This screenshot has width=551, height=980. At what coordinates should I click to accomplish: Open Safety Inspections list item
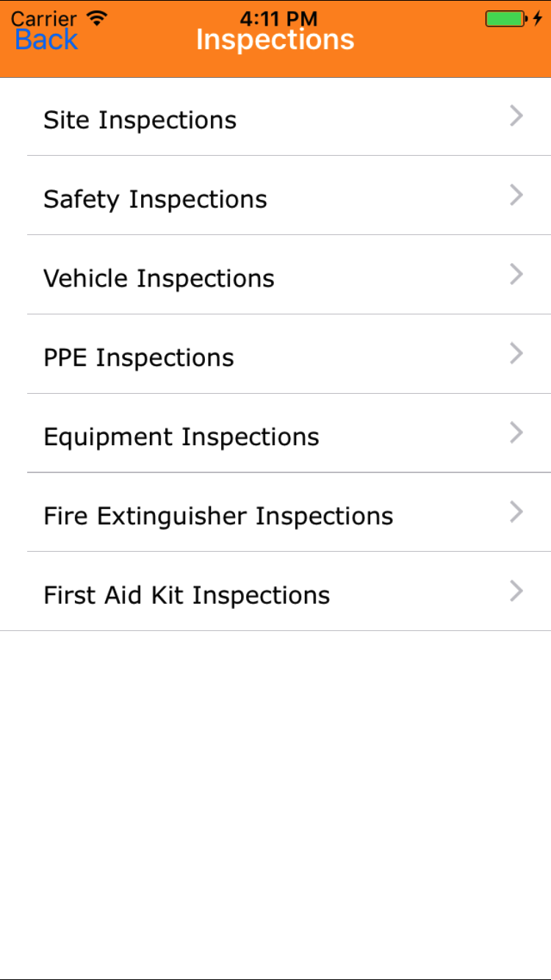(155, 199)
